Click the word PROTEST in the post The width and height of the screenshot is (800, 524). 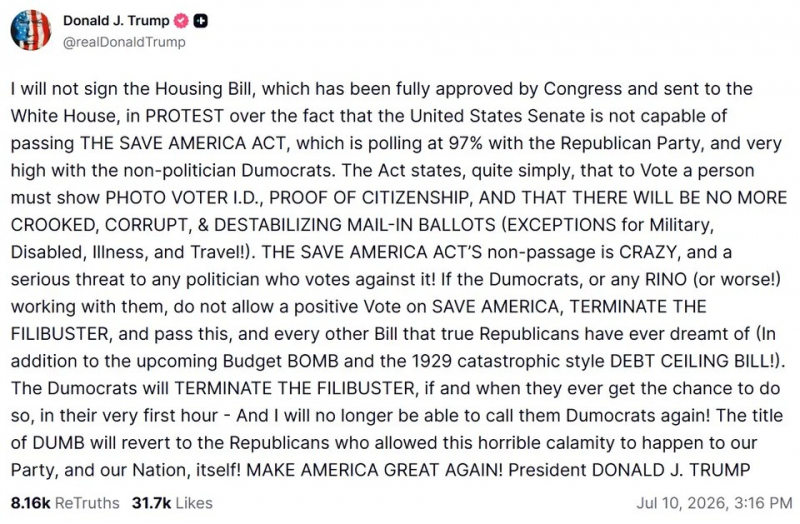click(x=185, y=116)
